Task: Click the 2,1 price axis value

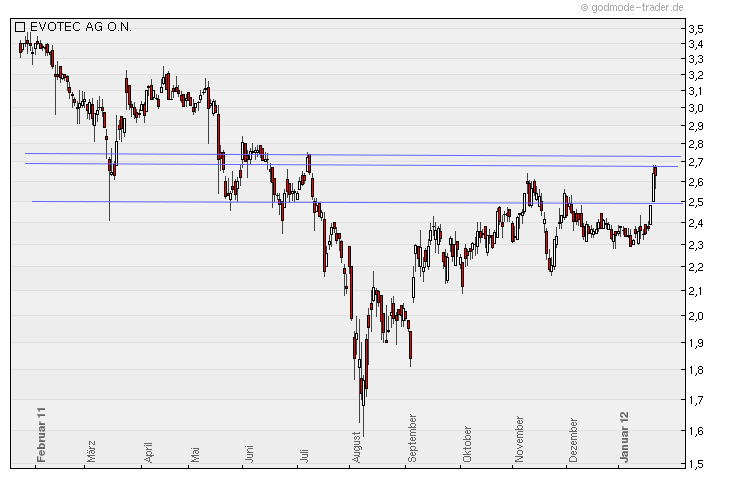Action: pos(696,291)
